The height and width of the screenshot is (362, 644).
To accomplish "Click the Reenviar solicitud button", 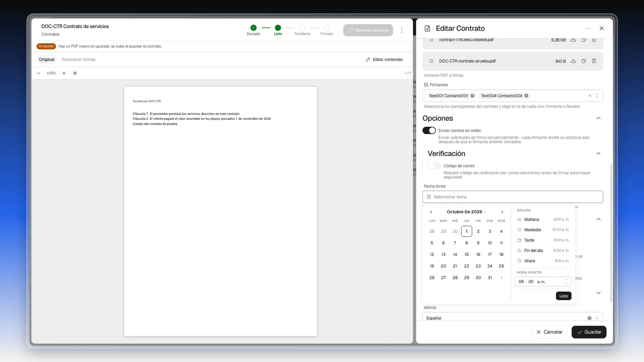I will 368,30.
